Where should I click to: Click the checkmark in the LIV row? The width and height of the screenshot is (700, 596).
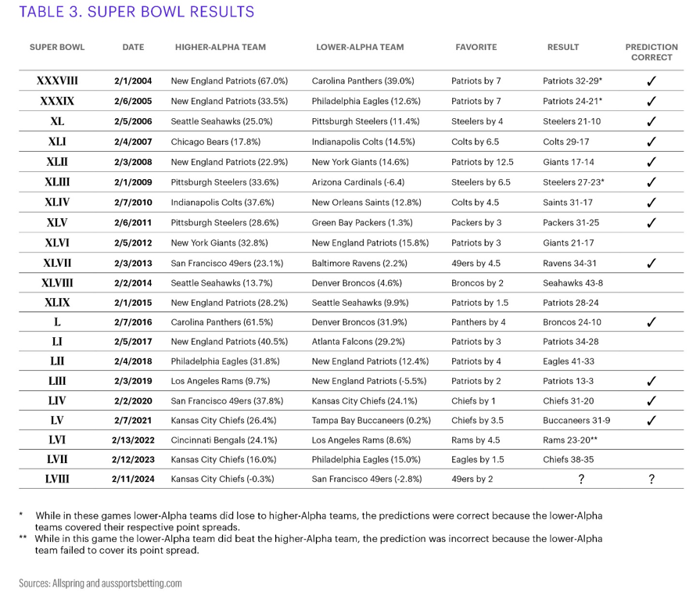tap(652, 400)
